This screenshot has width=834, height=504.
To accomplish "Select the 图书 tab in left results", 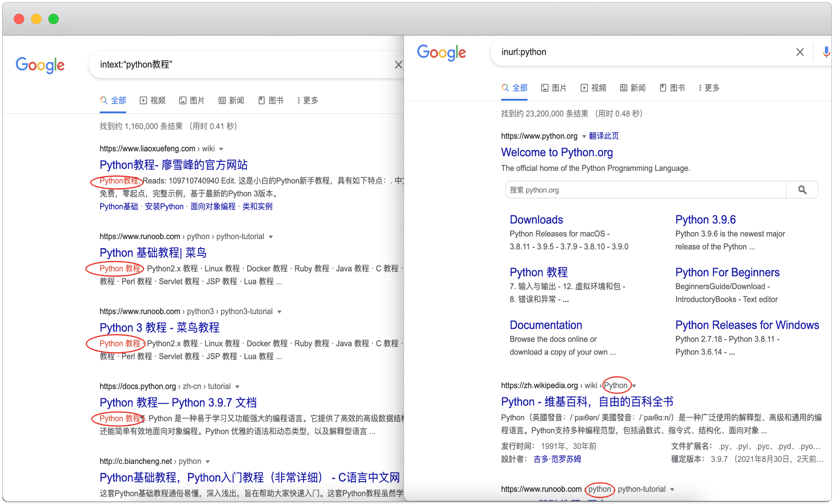I will pos(271,101).
